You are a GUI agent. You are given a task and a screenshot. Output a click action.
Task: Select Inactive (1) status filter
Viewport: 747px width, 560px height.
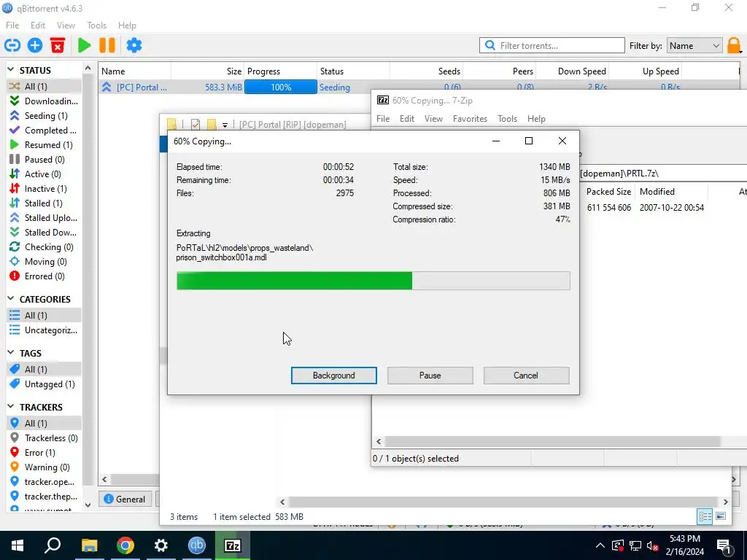(x=44, y=189)
